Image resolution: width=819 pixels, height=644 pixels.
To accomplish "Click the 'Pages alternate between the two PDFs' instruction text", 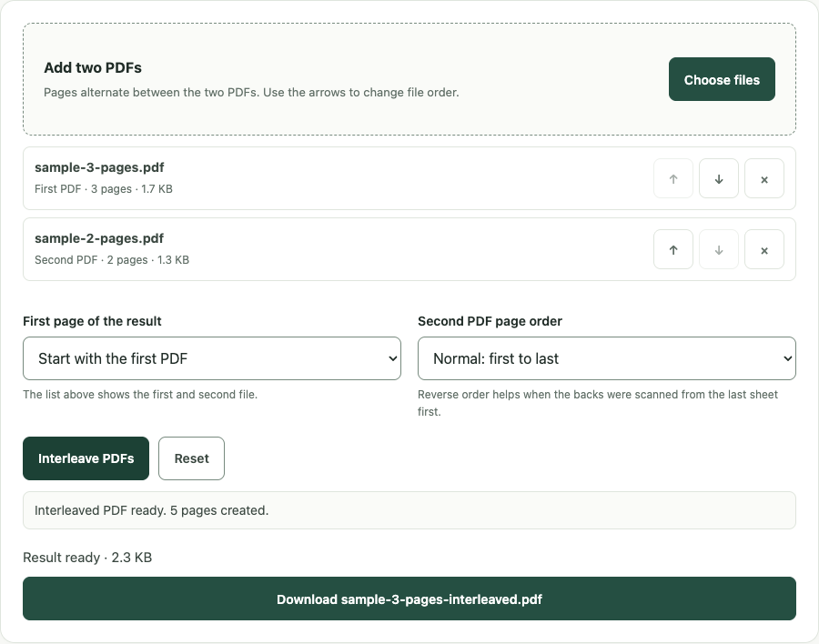I will [251, 93].
